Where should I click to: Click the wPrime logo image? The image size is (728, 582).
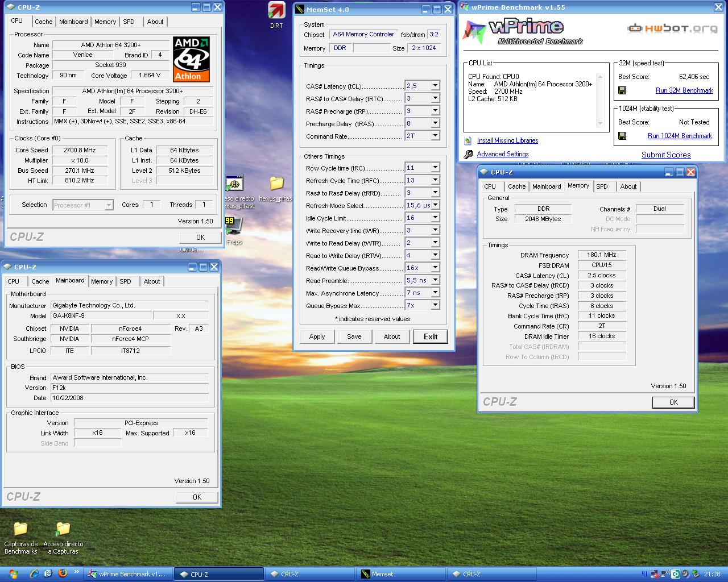(x=522, y=32)
